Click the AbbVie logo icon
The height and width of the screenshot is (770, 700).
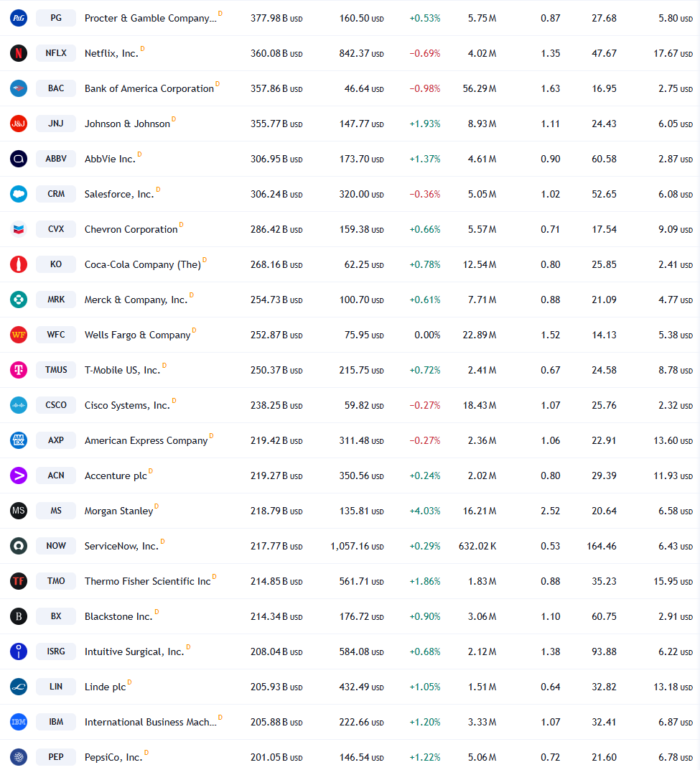[x=19, y=159]
